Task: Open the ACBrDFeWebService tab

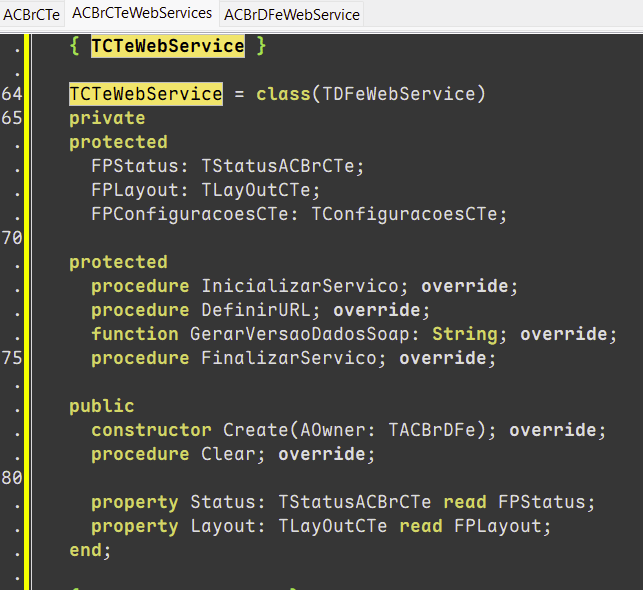Action: (x=292, y=15)
